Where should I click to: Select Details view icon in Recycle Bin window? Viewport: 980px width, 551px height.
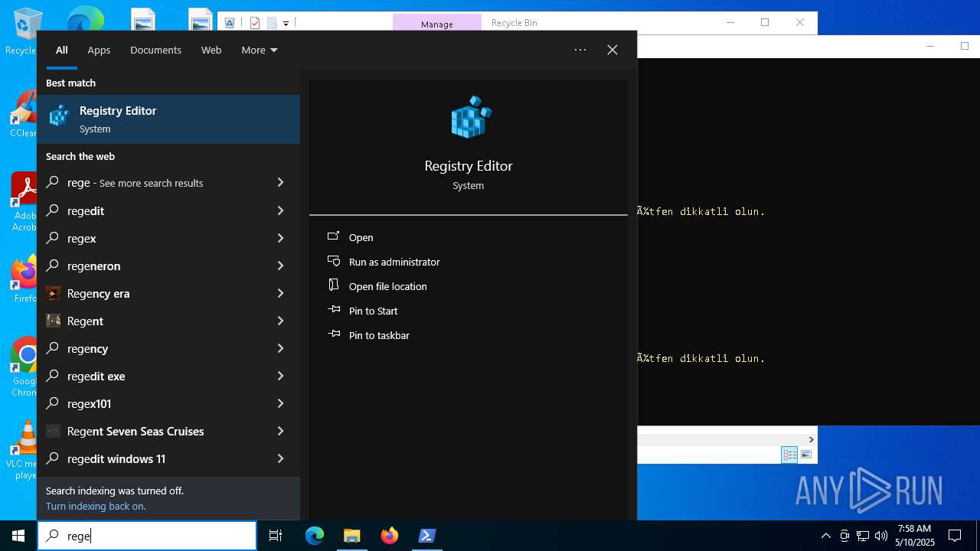tap(789, 455)
